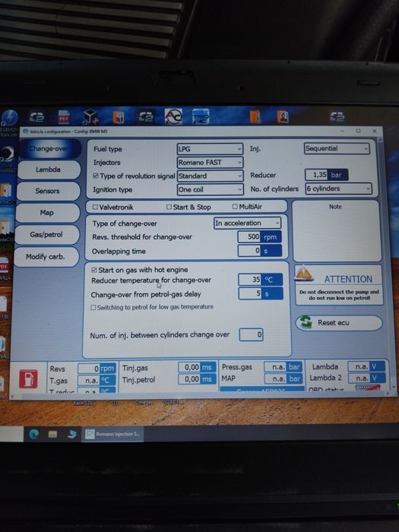Click Romano Injection taskbar app icon
The image size is (399, 532).
tap(90, 434)
